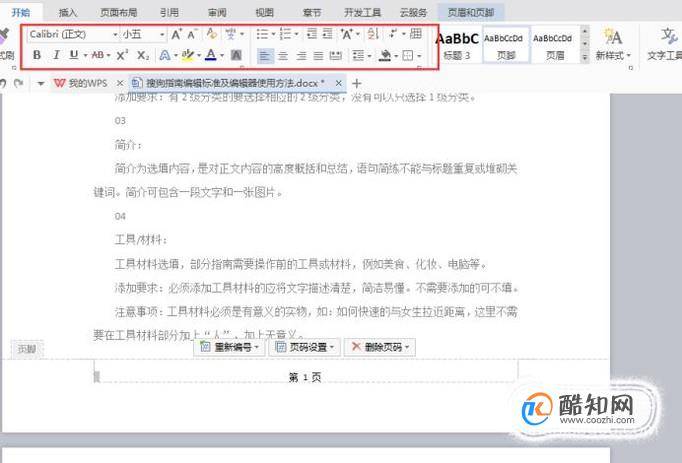Image resolution: width=682 pixels, height=463 pixels.
Task: Select the Header style
Action: pyautogui.click(x=555, y=45)
